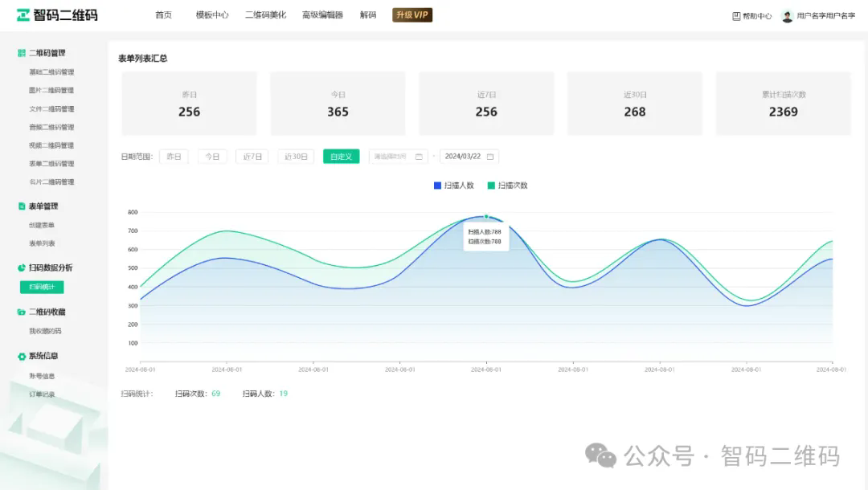This screenshot has height=490, width=868.
Task: Click the 系统信息 gear icon
Action: (x=22, y=356)
